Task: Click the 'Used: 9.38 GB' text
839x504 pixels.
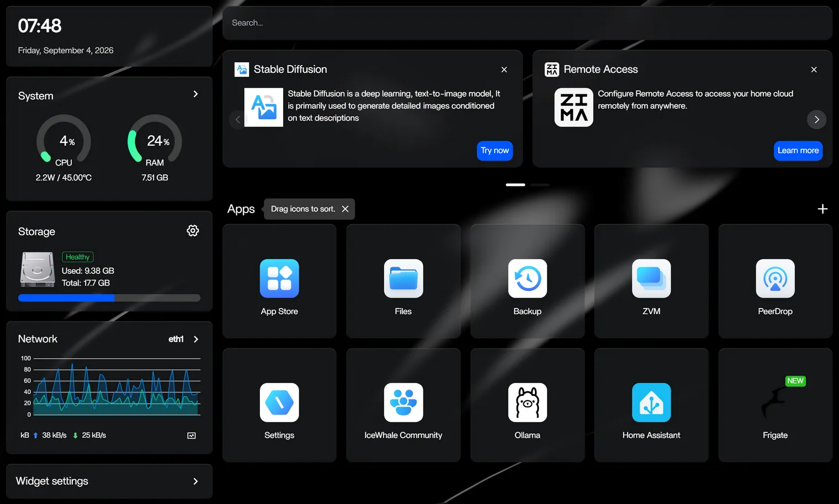Action: (x=88, y=270)
